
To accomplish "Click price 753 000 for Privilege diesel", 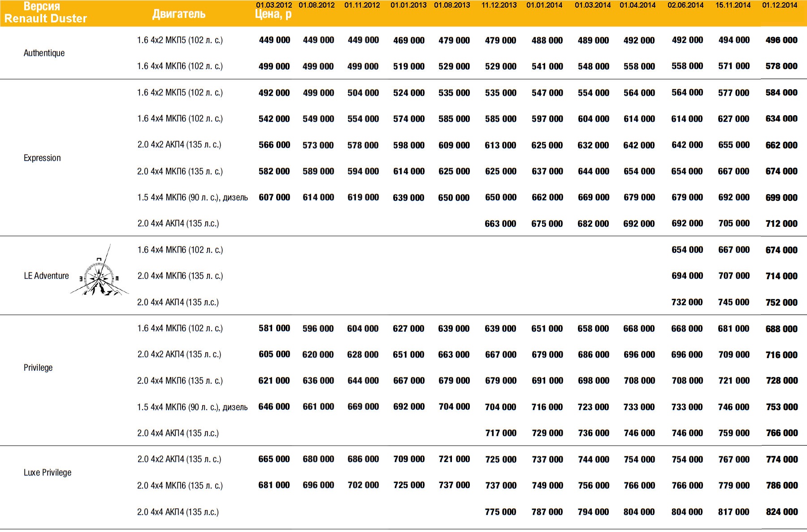I will point(782,407).
